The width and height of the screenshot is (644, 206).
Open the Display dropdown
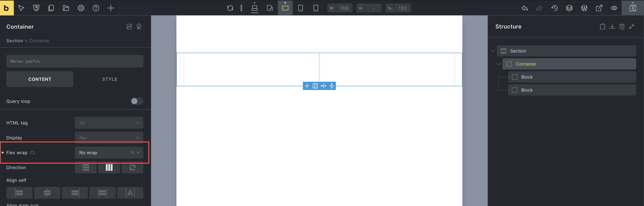click(x=109, y=137)
